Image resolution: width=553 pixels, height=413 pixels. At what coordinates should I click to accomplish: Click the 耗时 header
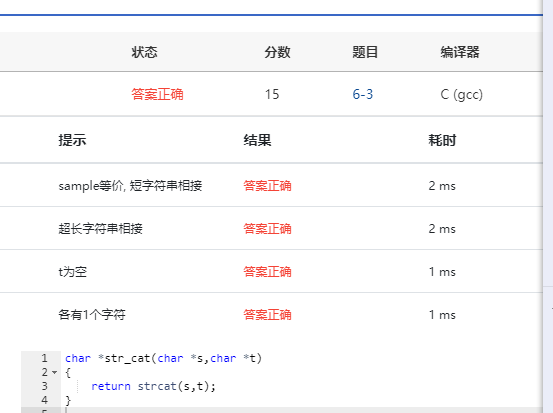(x=442, y=140)
